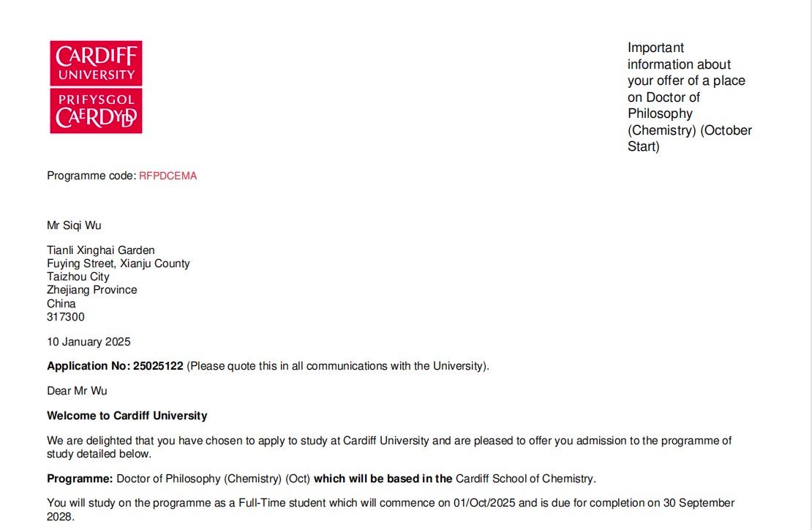Click the country line "China"

(x=61, y=304)
